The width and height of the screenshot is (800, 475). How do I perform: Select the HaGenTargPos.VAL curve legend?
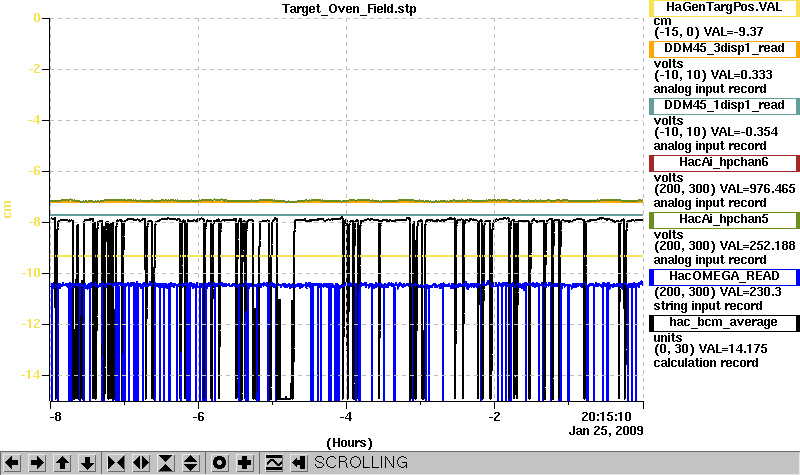click(x=724, y=8)
